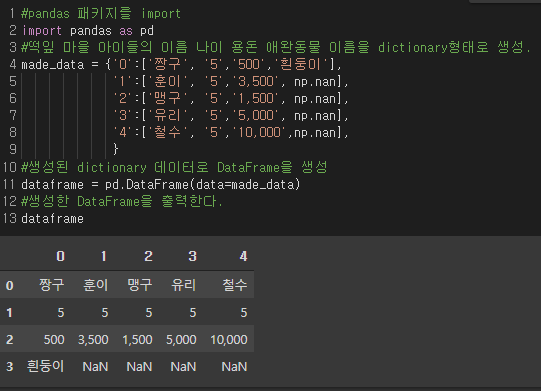The image size is (541, 391).
Task: Click '3,500' string in code line 5
Action: click(256, 81)
